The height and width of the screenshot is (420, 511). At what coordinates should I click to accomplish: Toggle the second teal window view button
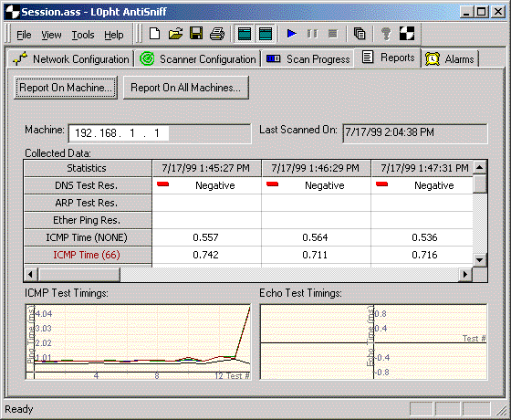[266, 34]
